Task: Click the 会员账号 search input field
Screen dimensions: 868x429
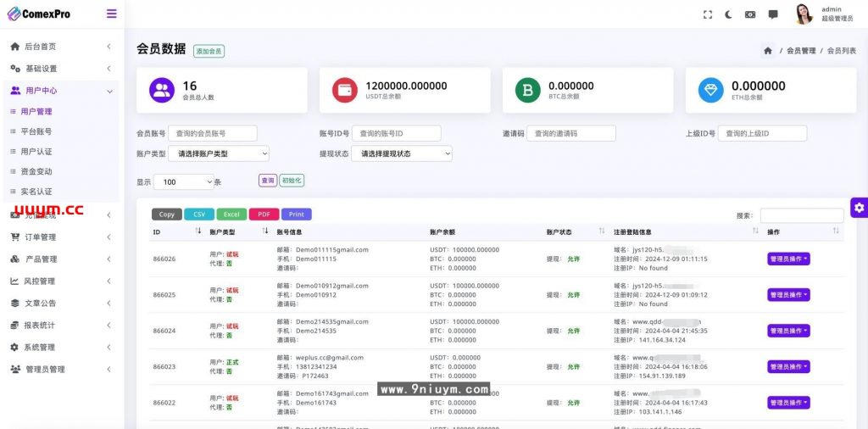Action: tap(213, 133)
